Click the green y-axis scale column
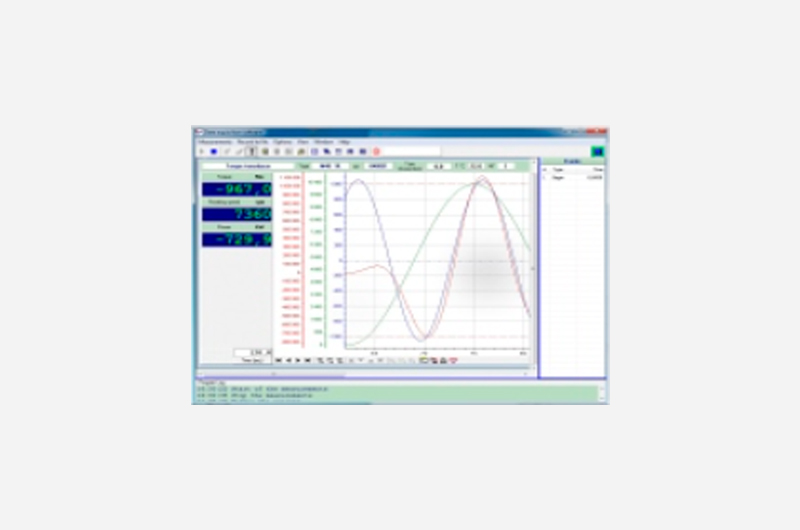 point(315,262)
